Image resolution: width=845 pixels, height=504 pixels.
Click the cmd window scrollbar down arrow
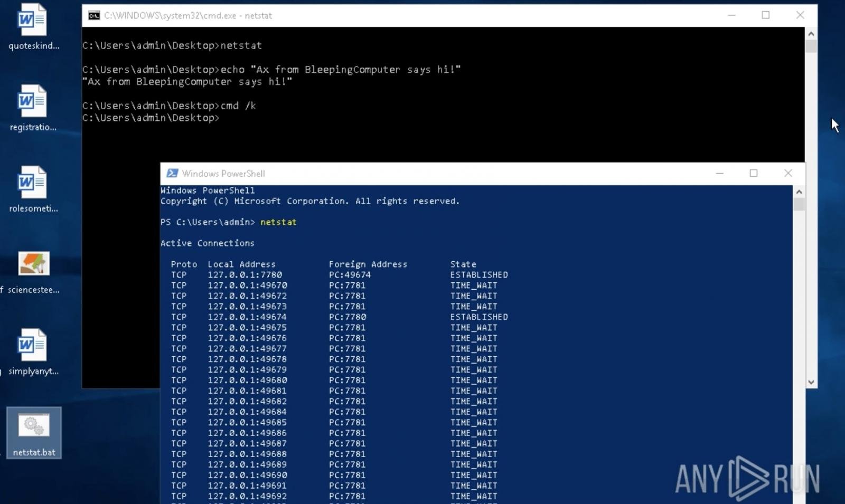811,382
